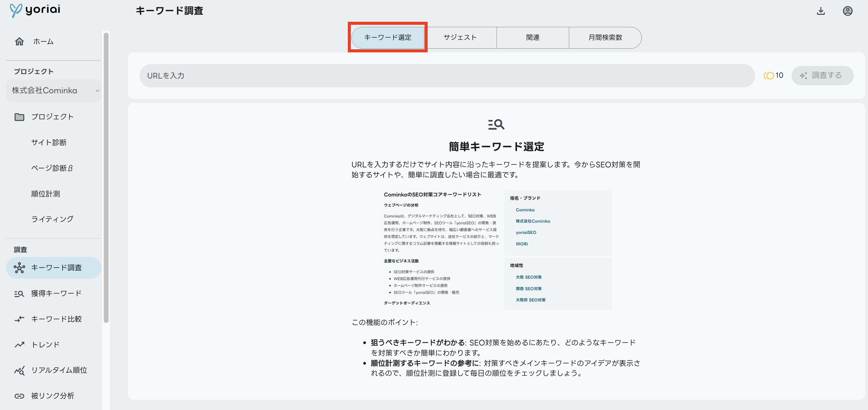
Task: Click the sidebar vertical scrollbar
Action: tap(106, 177)
